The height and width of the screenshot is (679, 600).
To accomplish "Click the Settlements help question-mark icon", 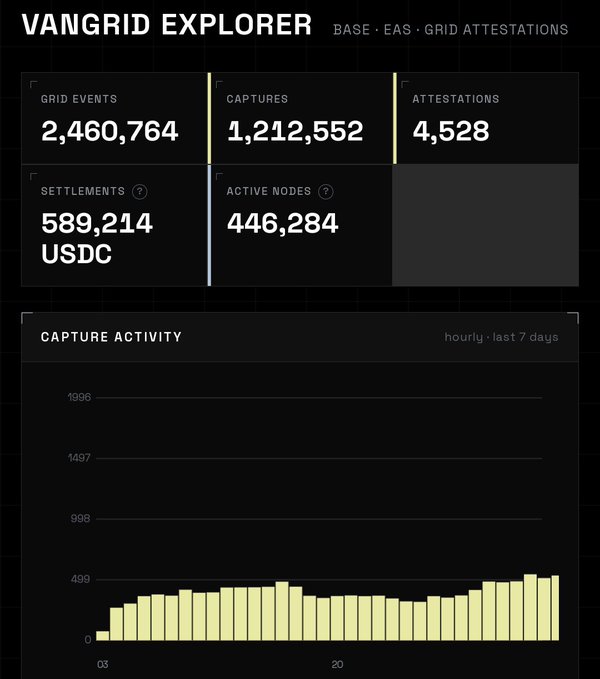I will (139, 191).
